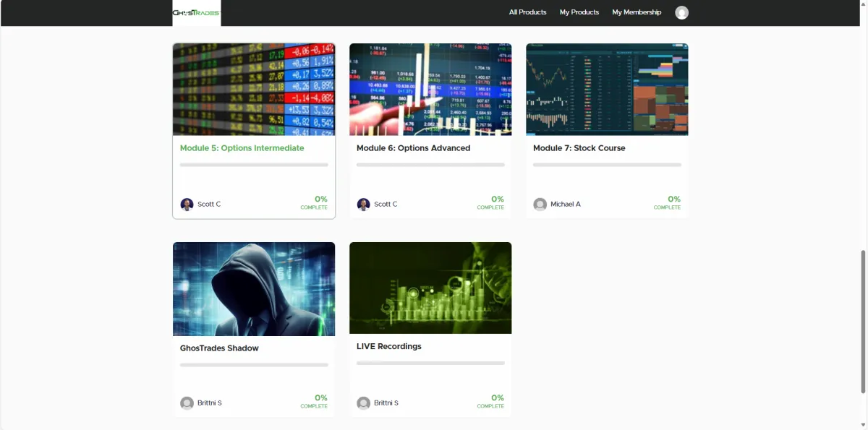Open Module 6: Options Advanced title
The image size is (868, 430).
point(413,148)
